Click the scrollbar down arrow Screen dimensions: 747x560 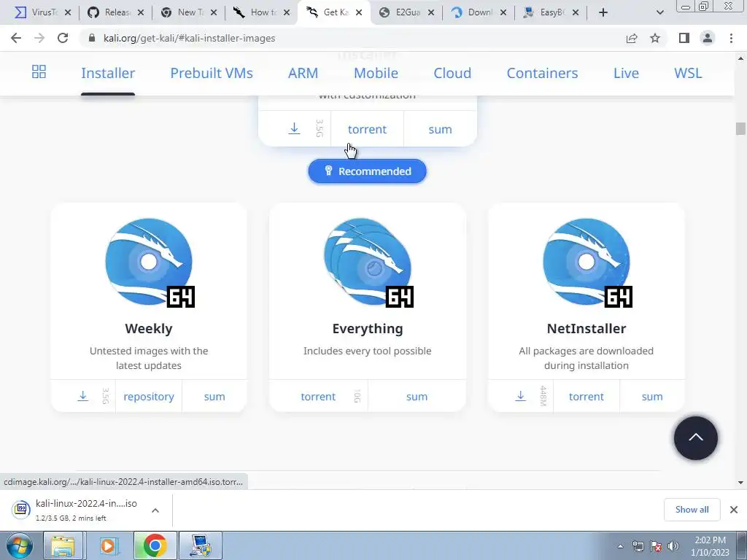click(x=740, y=483)
